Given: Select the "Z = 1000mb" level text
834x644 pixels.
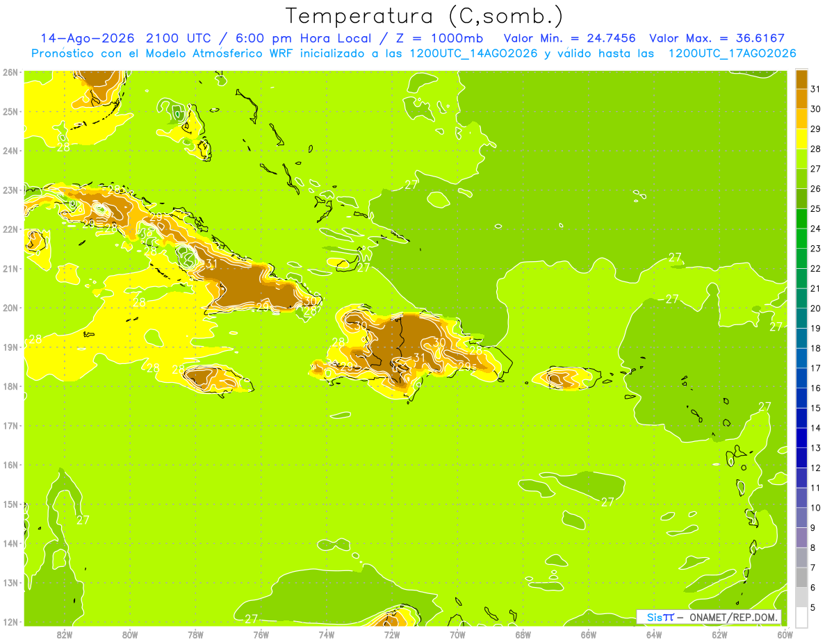Looking at the screenshot, I should [439, 38].
